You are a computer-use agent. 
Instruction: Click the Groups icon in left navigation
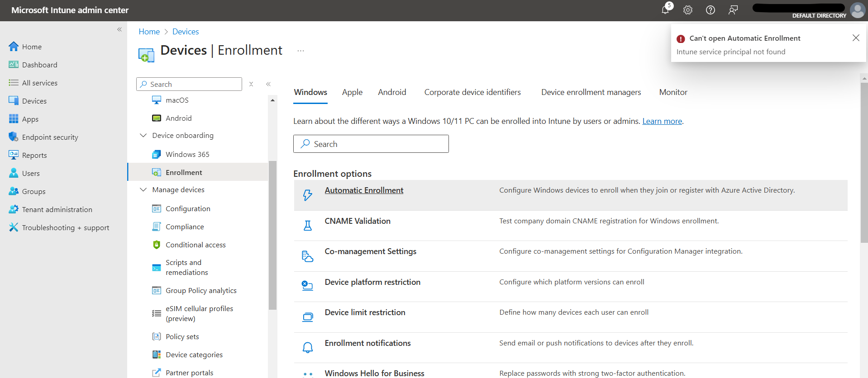[14, 191]
